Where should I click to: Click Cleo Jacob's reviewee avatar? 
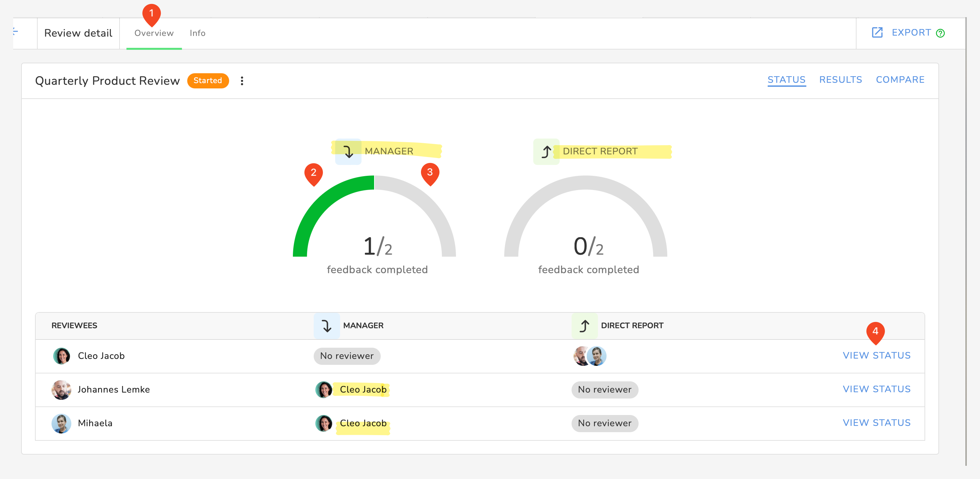[61, 356]
